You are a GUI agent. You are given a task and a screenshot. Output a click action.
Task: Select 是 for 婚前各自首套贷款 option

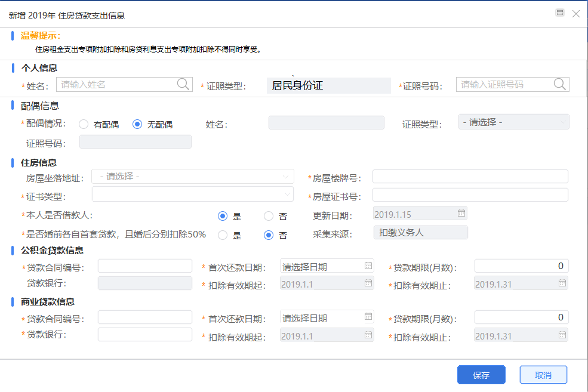pyautogui.click(x=223, y=235)
